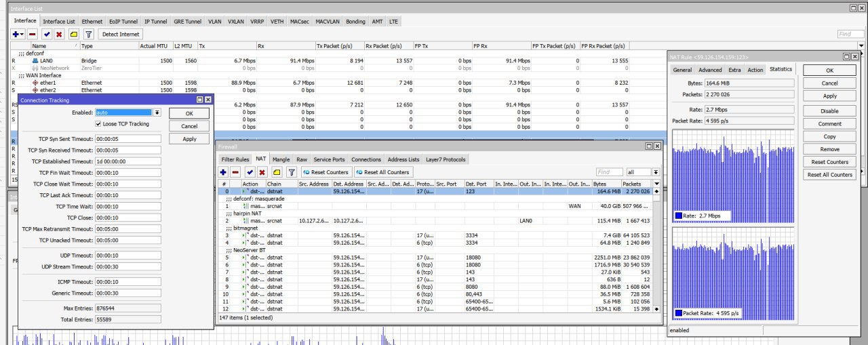Open the column selector dropdown in NAT table header

tap(656, 184)
